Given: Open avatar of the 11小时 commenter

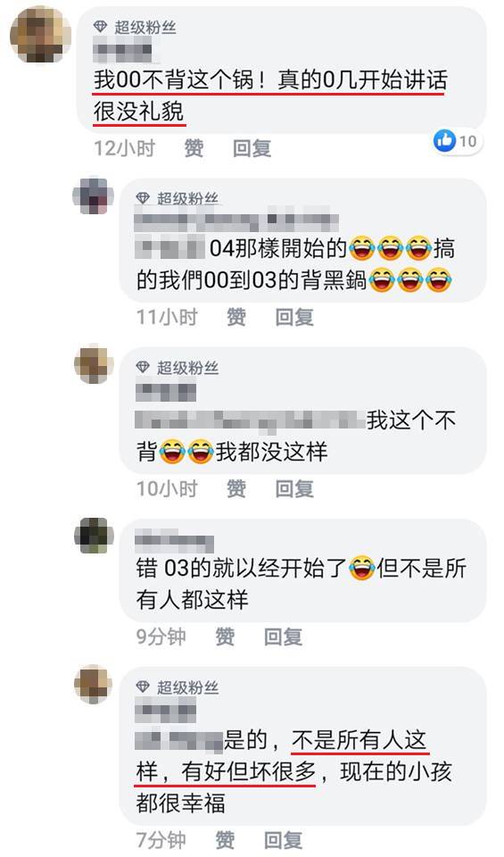Looking at the screenshot, I should pyautogui.click(x=94, y=196).
